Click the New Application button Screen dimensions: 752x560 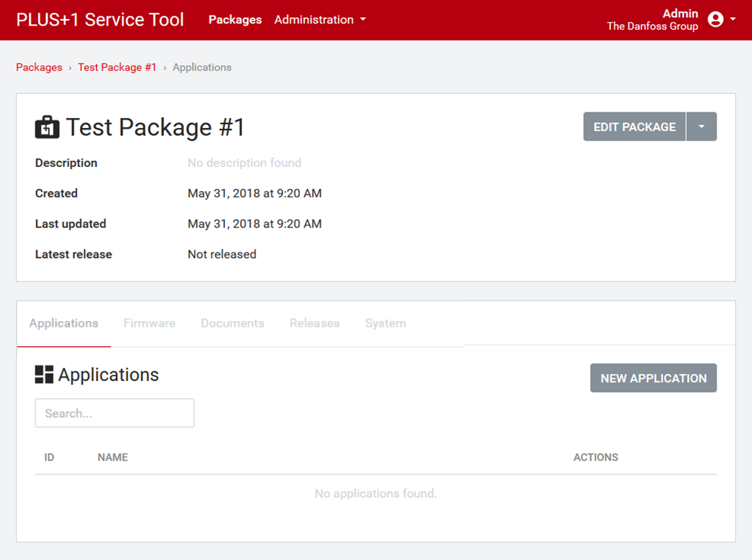(653, 378)
